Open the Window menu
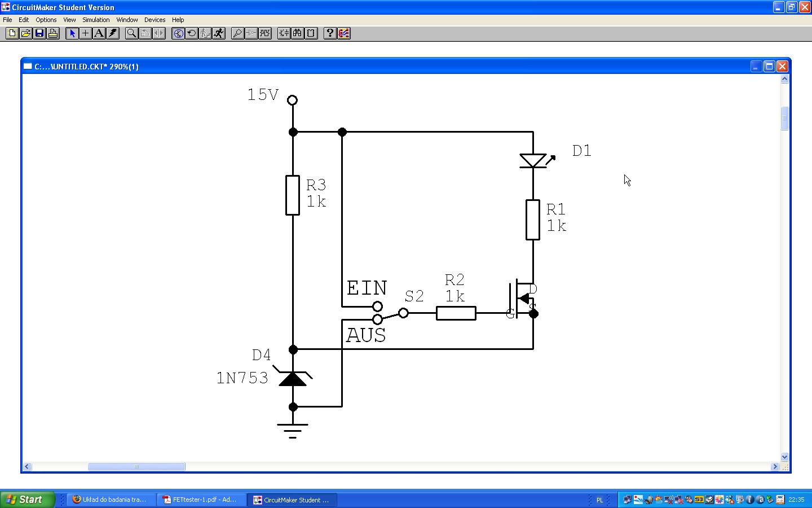 [127, 20]
